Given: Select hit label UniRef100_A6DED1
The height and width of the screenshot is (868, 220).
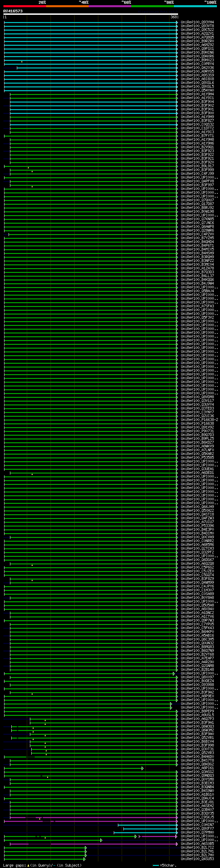Looking at the screenshot, I should (197, 473).
